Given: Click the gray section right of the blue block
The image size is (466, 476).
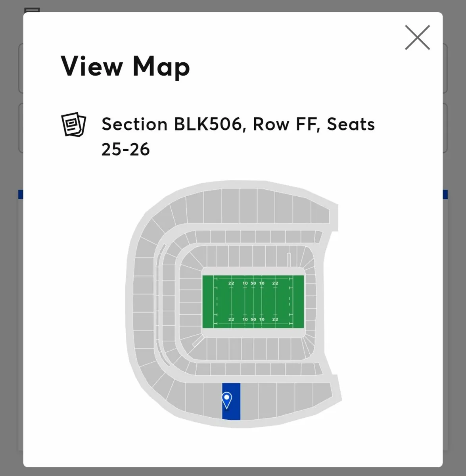Looking at the screenshot, I should (249, 401).
